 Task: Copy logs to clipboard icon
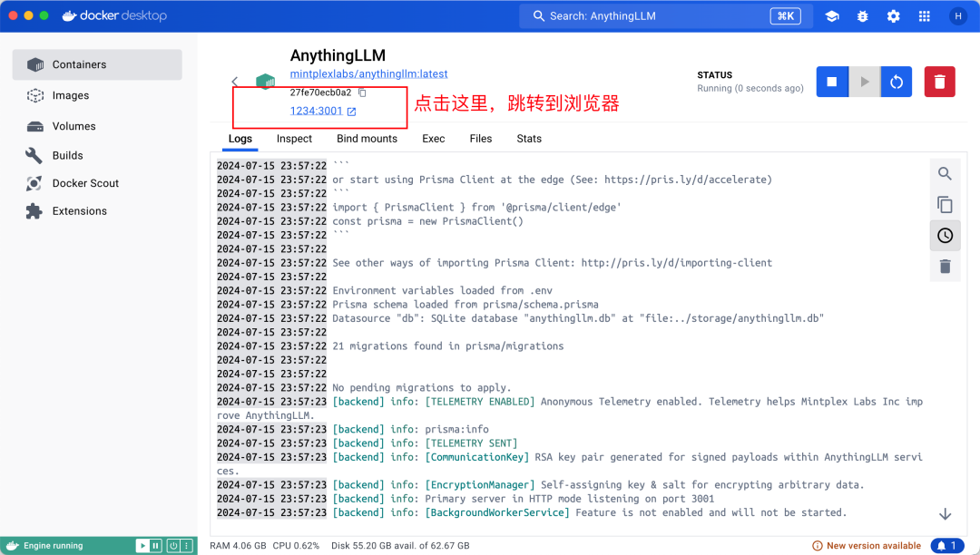click(945, 204)
